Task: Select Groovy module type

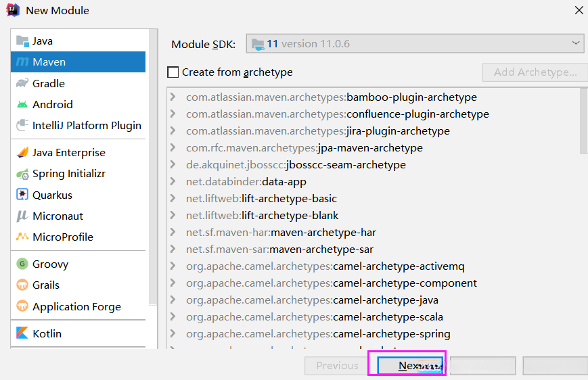Action: pyautogui.click(x=78, y=264)
